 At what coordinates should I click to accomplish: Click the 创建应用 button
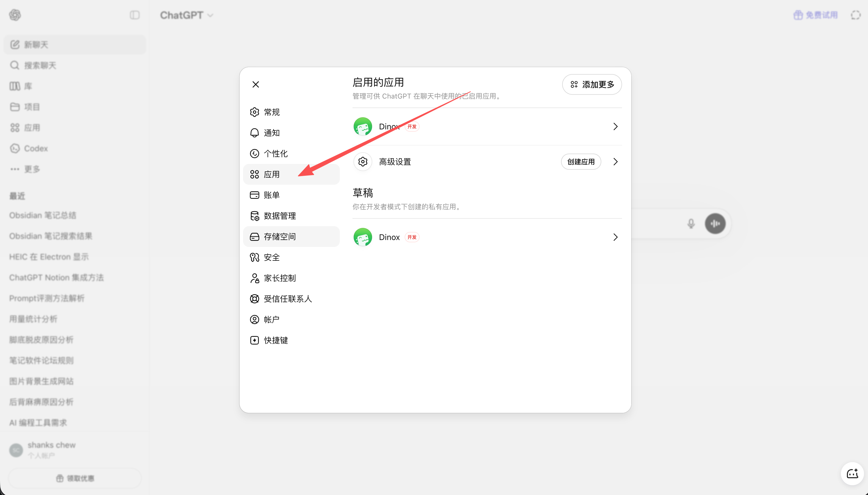(x=581, y=161)
